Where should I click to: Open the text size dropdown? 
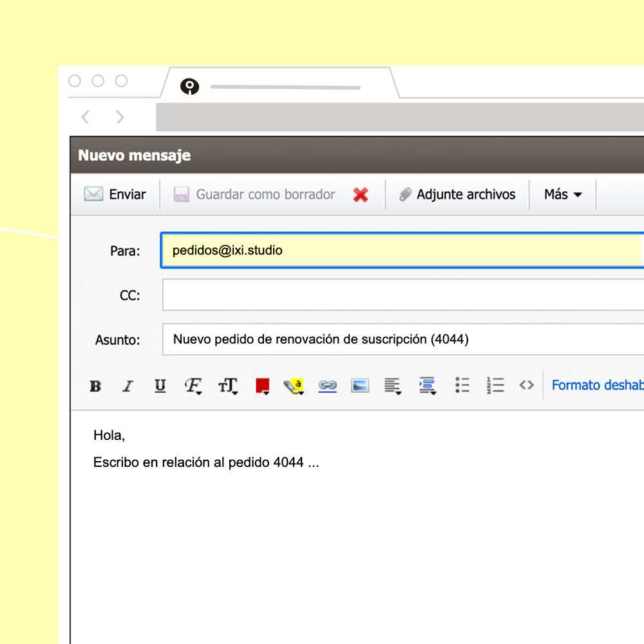coord(228,386)
